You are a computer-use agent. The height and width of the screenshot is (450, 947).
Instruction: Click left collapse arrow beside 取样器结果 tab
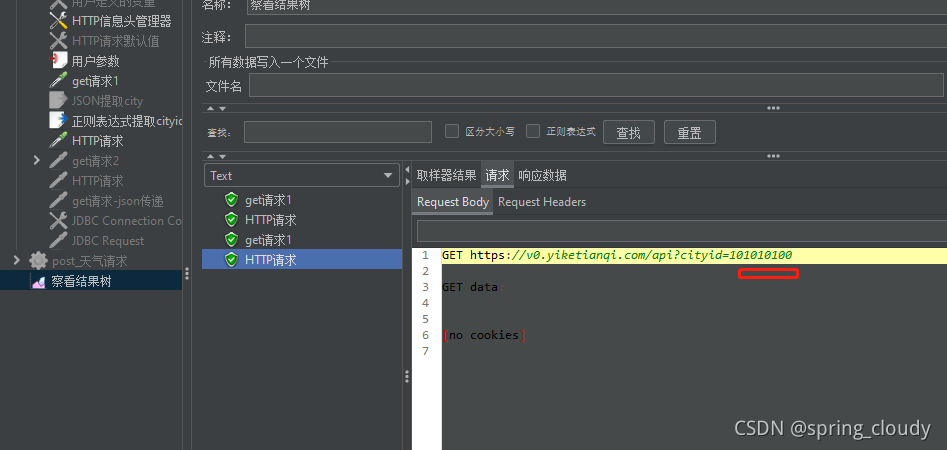click(408, 169)
